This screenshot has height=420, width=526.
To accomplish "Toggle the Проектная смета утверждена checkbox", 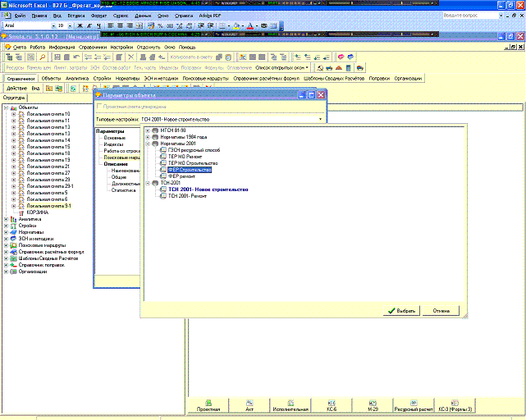I will 99,107.
